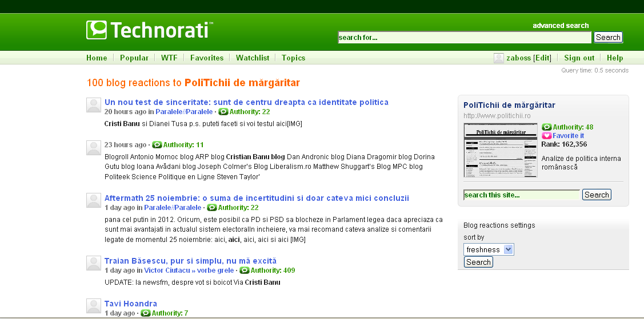Click avatar beside Traian Băsescu post
This screenshot has height=319, width=644.
tap(94, 263)
